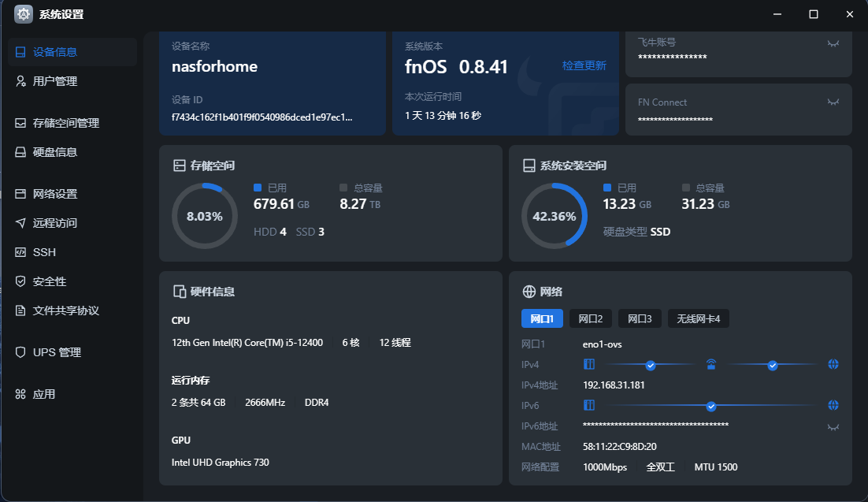Go to 文件共享协议 settings

click(65, 310)
